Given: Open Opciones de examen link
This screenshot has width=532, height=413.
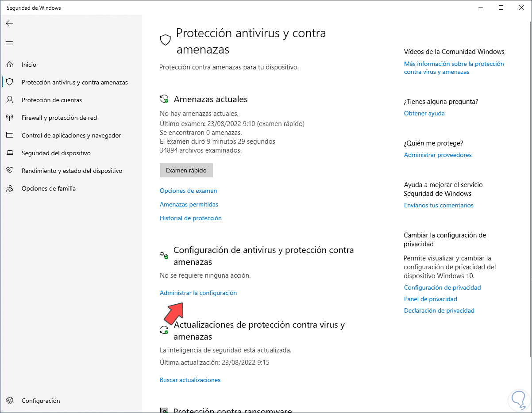Looking at the screenshot, I should coord(188,191).
